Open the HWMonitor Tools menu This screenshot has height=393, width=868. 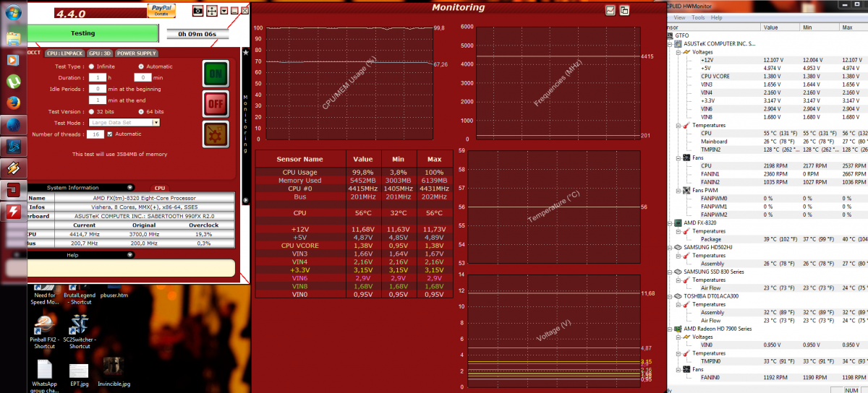tap(698, 17)
